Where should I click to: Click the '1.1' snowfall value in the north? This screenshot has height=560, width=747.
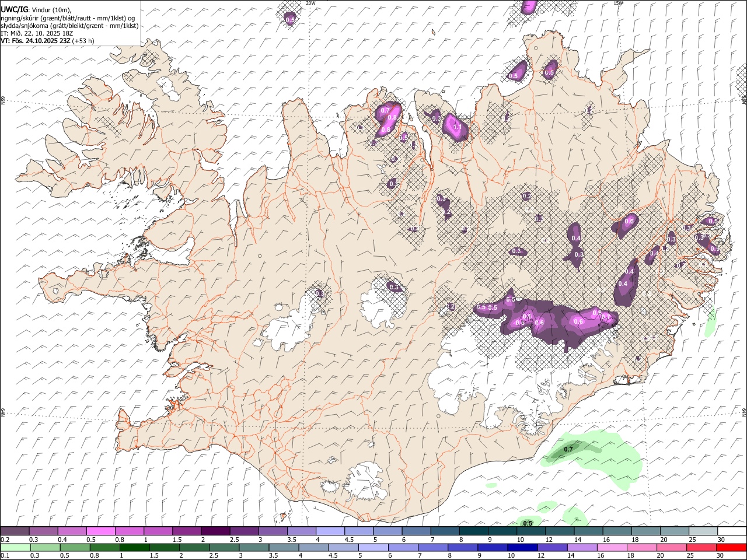[x=458, y=127]
